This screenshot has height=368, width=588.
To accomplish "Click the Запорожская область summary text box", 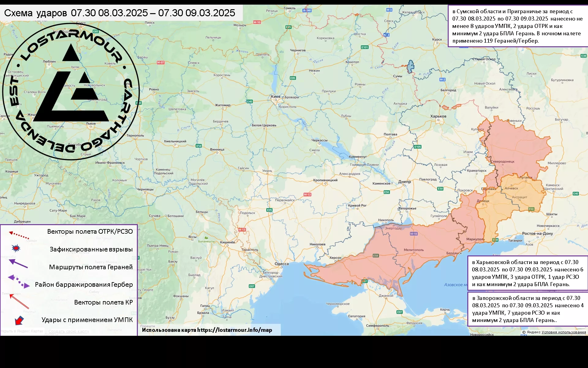I will coord(528,309).
